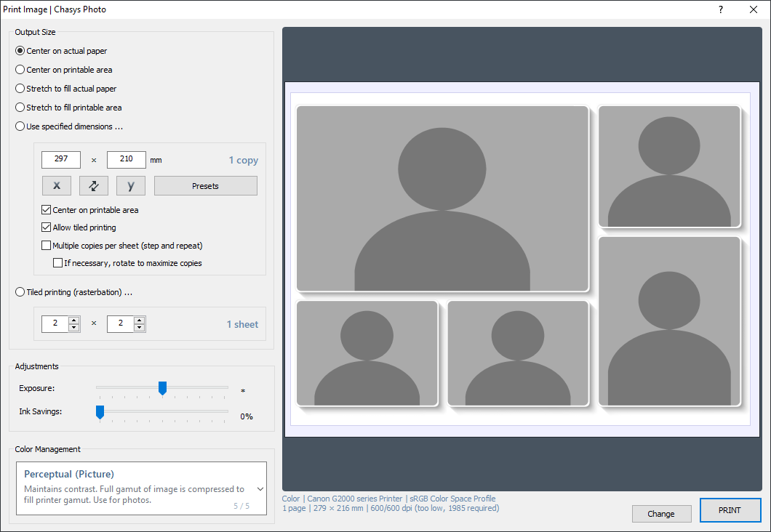Click the Exposure slider handle
This screenshot has width=771, height=532.
(162, 389)
